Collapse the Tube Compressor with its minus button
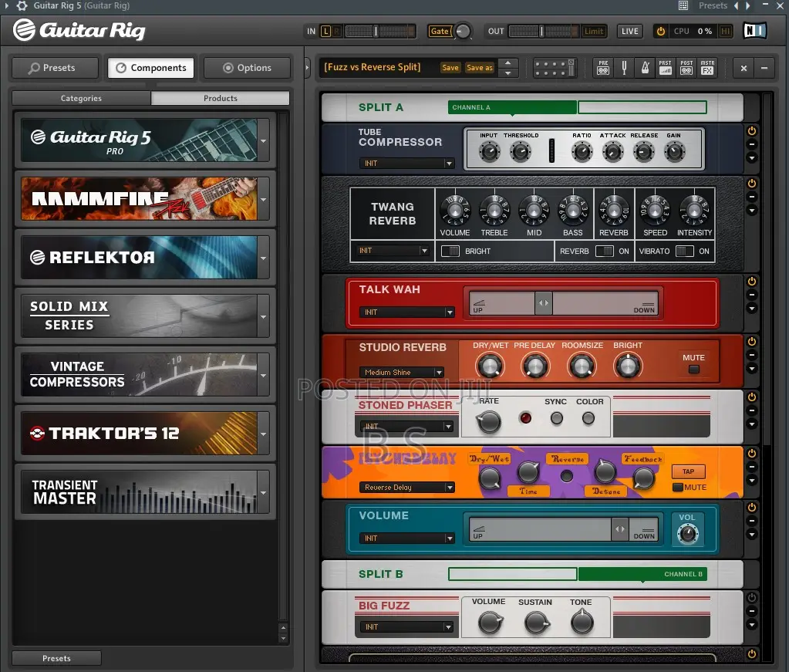789x672 pixels. coord(752,144)
